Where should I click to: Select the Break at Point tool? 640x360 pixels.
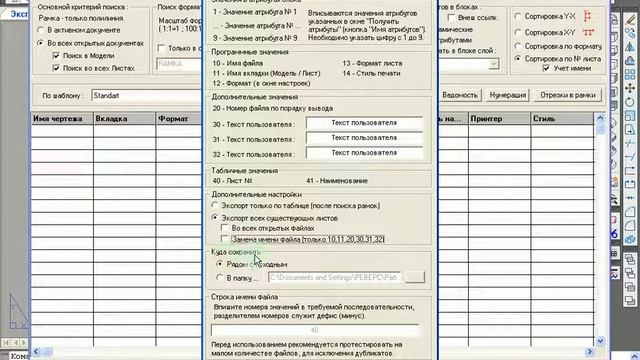[x=630, y=171]
